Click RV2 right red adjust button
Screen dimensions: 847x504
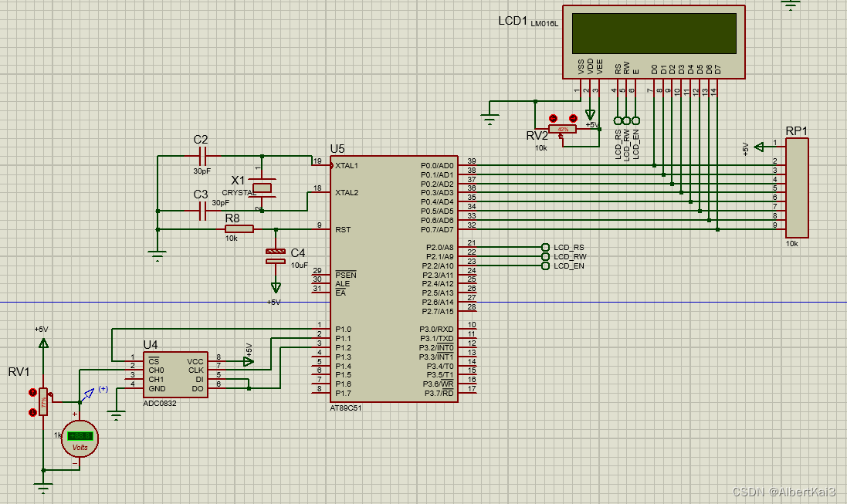coord(573,118)
